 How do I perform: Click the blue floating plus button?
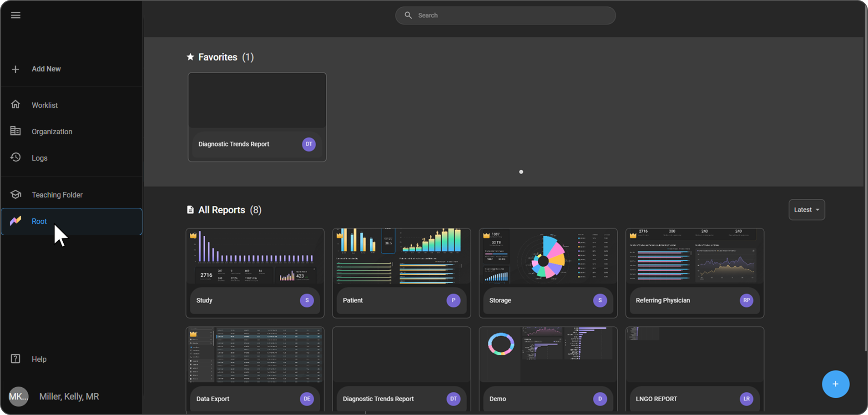(x=835, y=384)
